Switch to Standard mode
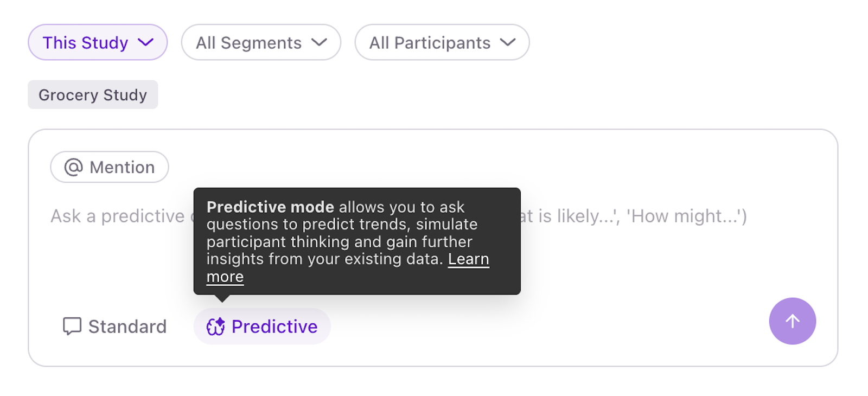 click(x=114, y=327)
